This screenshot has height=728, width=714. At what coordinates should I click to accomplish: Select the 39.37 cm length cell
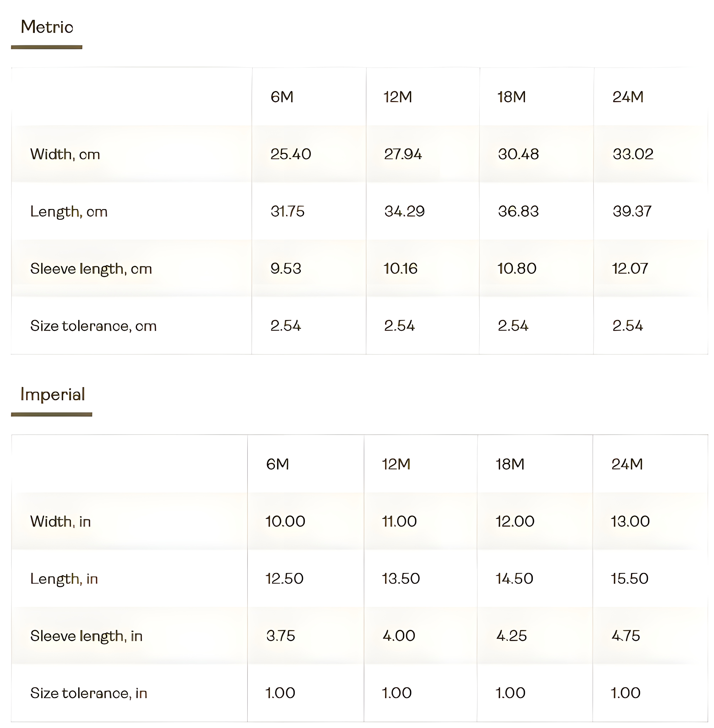coord(632,211)
